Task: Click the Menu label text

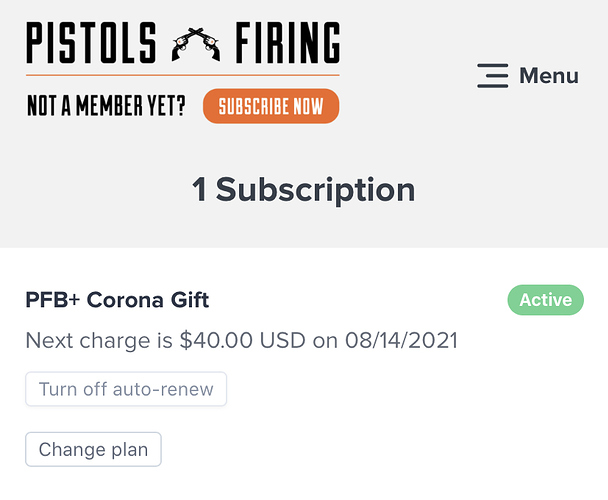Action: coord(549,76)
